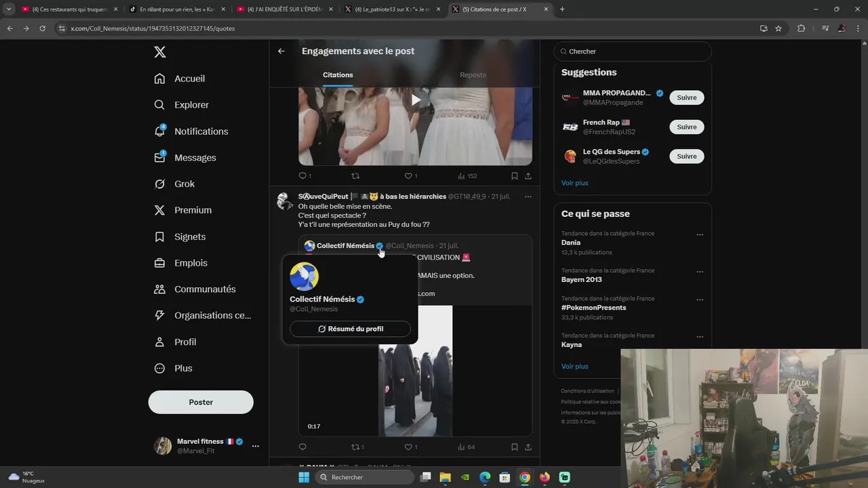
Task: Click the Poster button
Action: (201, 402)
